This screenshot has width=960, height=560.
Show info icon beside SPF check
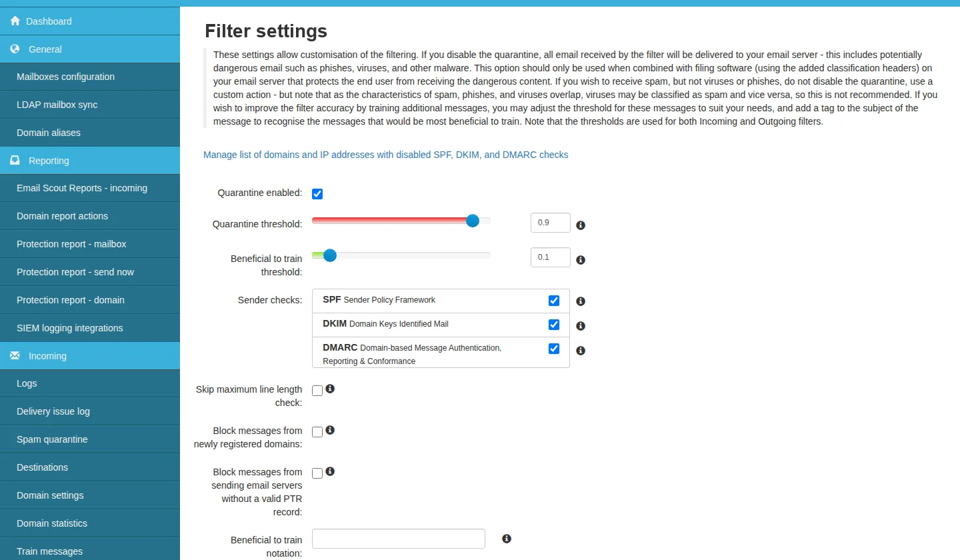(581, 301)
